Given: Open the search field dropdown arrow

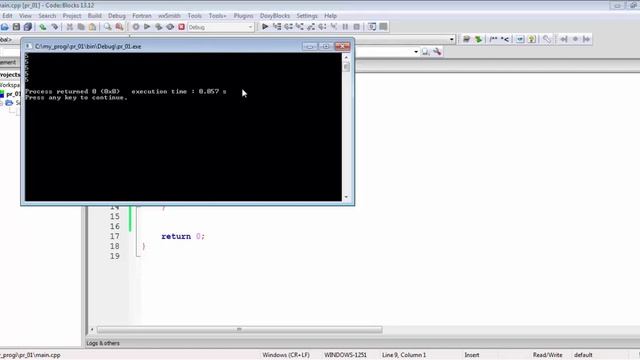Looking at the screenshot, I should (x=416, y=52).
